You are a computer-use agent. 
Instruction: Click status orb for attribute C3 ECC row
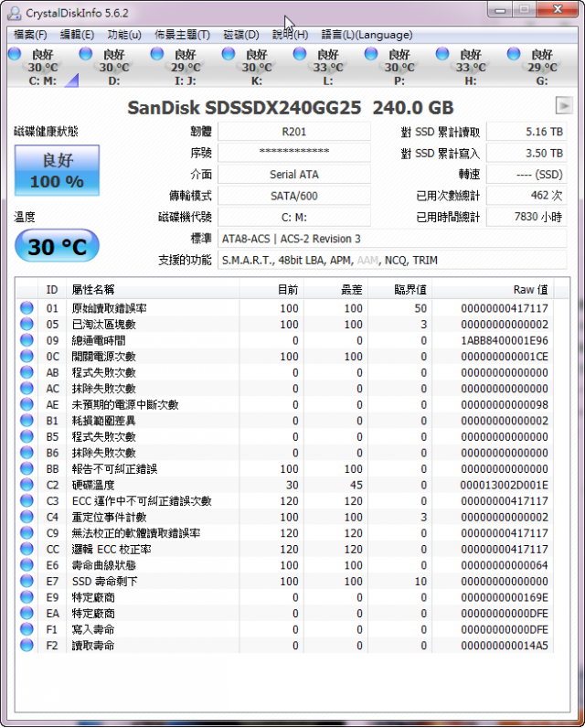pyautogui.click(x=27, y=501)
